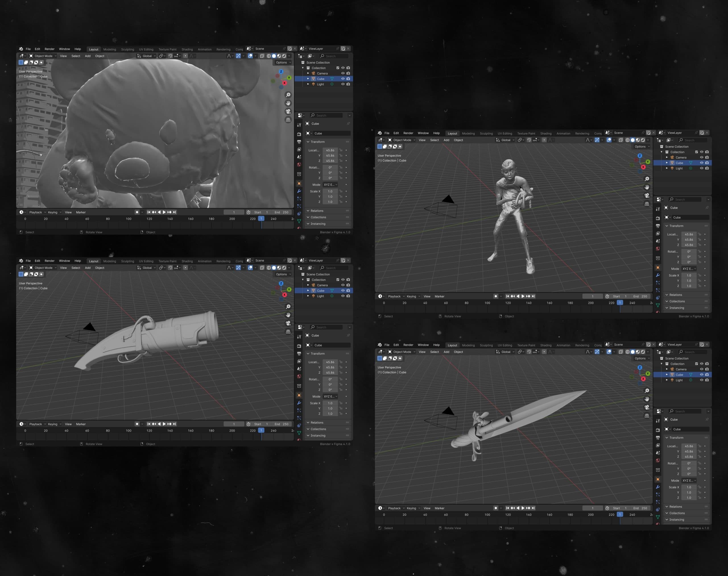This screenshot has width=728, height=576.
Task: Click zoom magnifier icon in bear-head viewport
Action: coord(288,95)
